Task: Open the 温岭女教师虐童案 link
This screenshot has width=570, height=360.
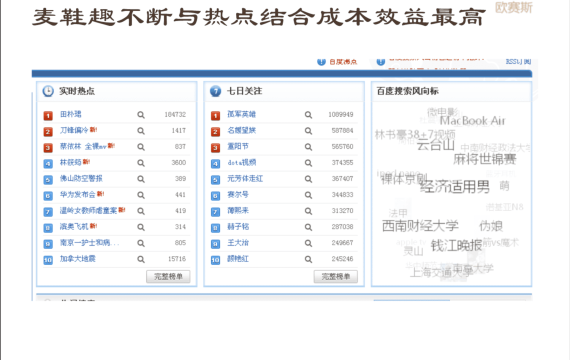Action: (89, 211)
